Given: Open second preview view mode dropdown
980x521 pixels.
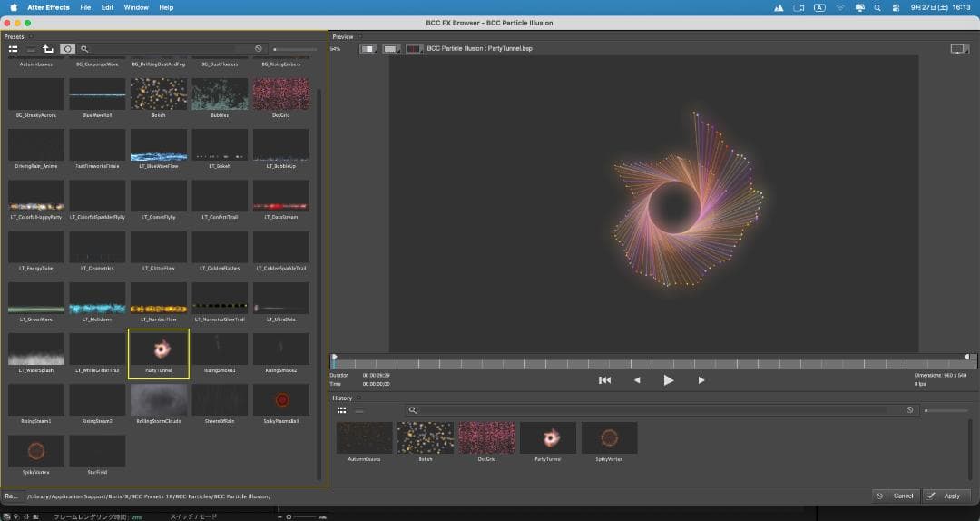Looking at the screenshot, I should (x=391, y=48).
